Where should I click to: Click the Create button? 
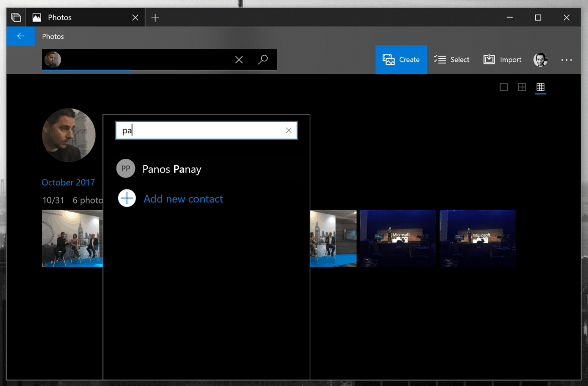tap(401, 59)
